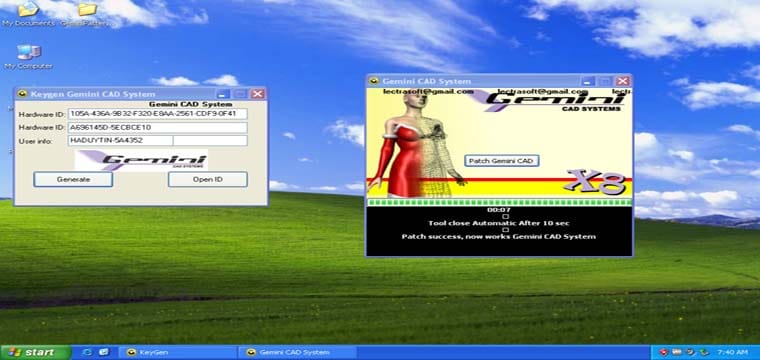This screenshot has width=760, height=360.
Task: Close the Keygen Gemini CAD System window
Action: [258, 94]
